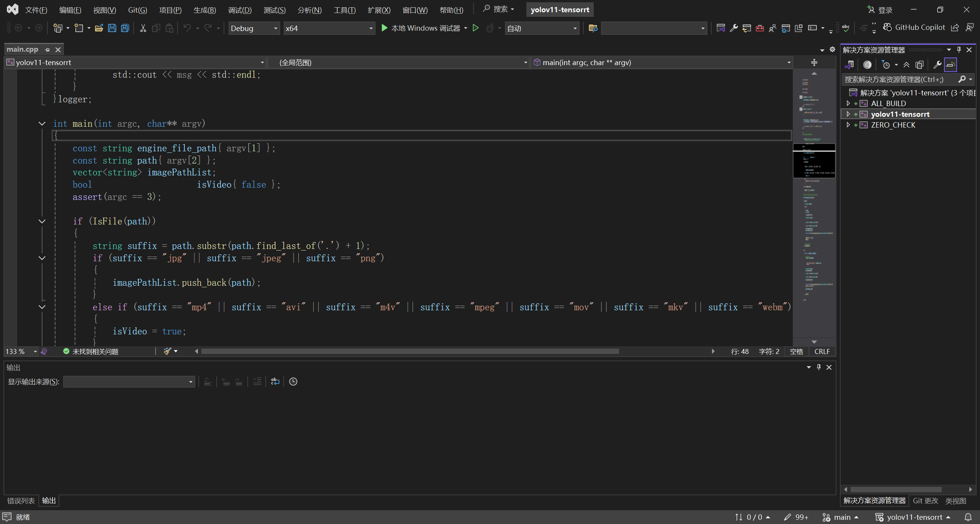This screenshot has height=524, width=980.
Task: Open the 生成(B) Build menu
Action: 204,10
